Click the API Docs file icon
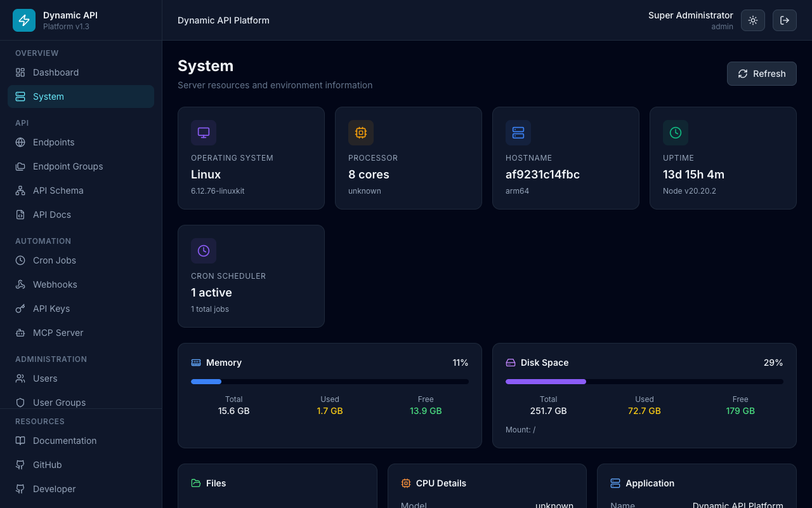 pyautogui.click(x=20, y=215)
